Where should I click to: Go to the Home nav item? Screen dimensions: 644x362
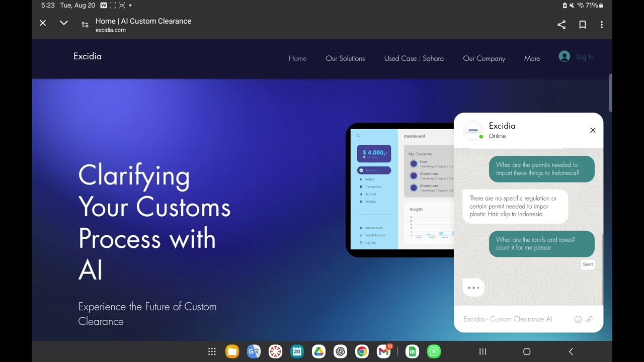coord(297,58)
